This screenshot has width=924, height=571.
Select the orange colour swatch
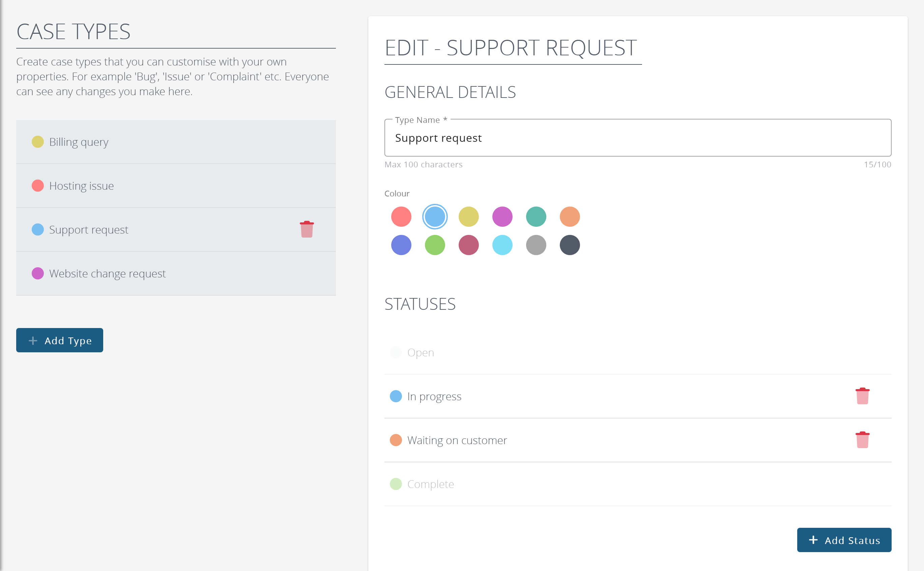[570, 217]
